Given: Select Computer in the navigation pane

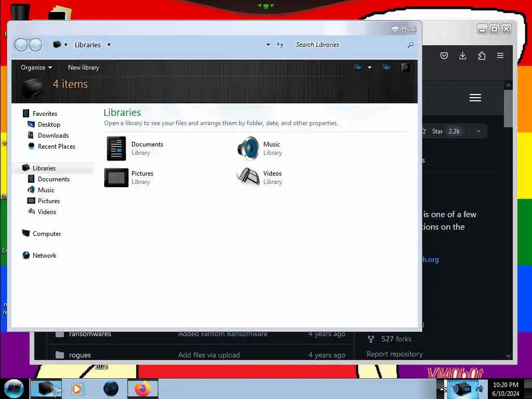Looking at the screenshot, I should pyautogui.click(x=46, y=234).
